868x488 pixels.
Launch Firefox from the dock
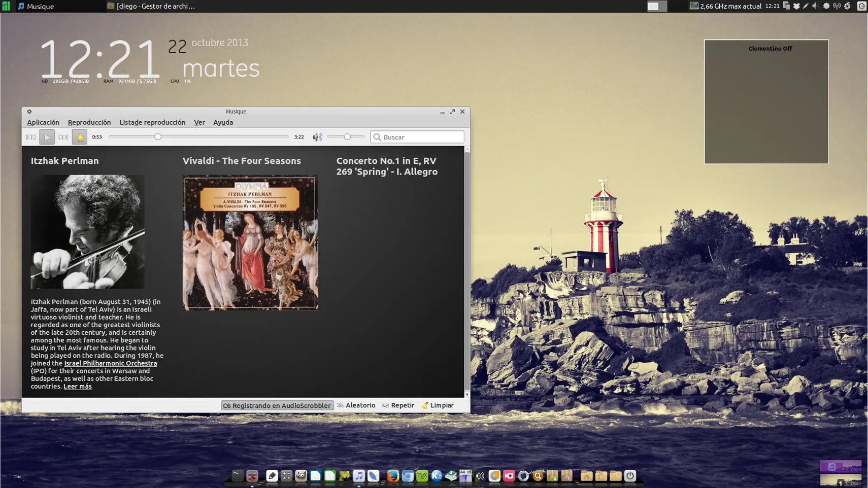coord(392,476)
